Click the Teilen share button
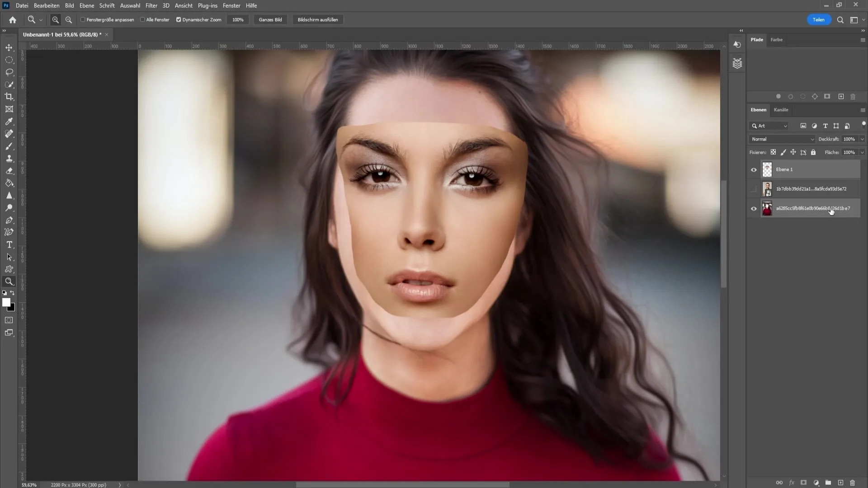This screenshot has height=488, width=868. tap(819, 20)
